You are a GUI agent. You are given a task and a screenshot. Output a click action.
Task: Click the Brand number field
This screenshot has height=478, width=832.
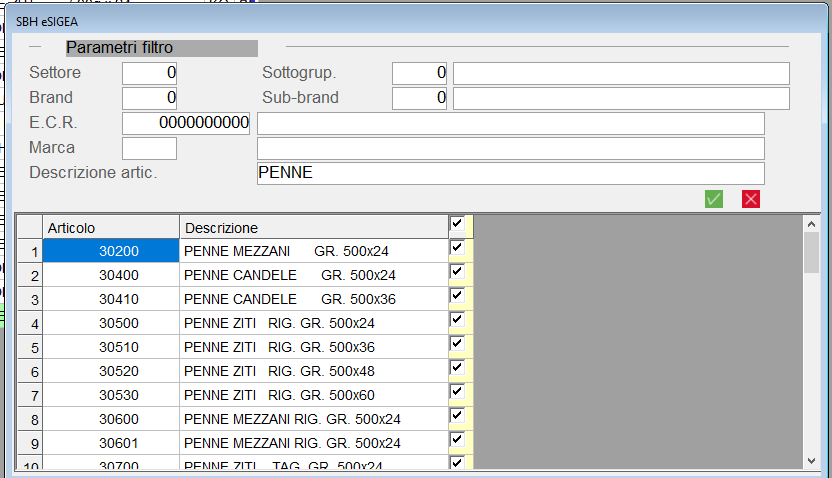coord(150,98)
